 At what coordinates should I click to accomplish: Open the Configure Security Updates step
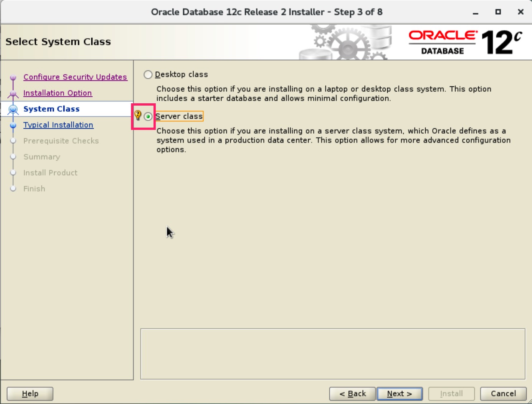tap(75, 77)
